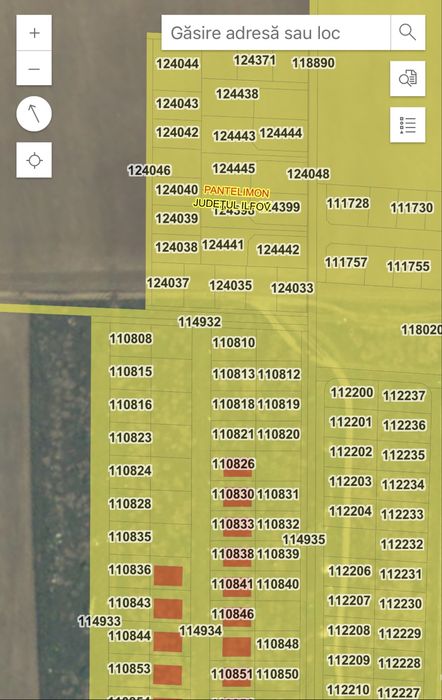Click parcel labeled 111728
The width and height of the screenshot is (442, 700).
click(348, 204)
